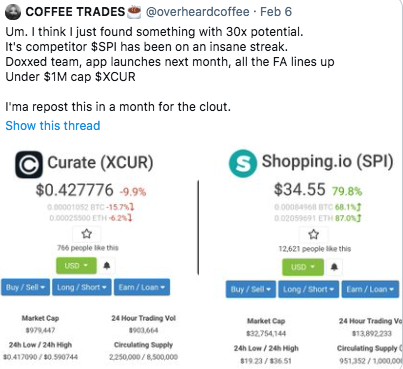Open the @overheardcoffee handle link
The image size is (403, 369).
(x=198, y=12)
